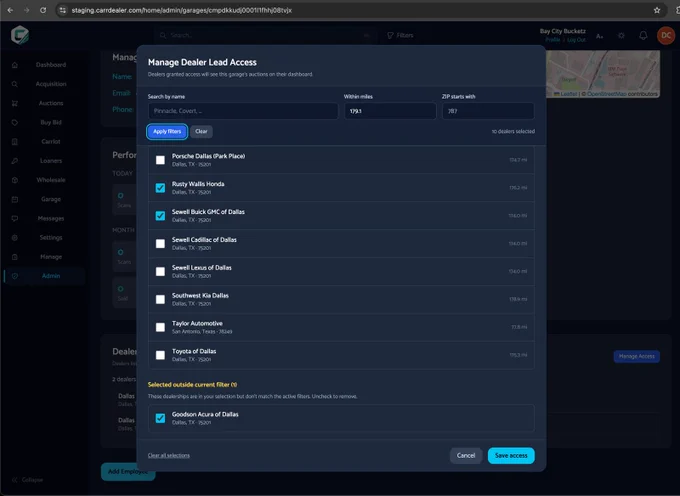Click the Clear filters button
This screenshot has height=496, width=680.
point(201,131)
